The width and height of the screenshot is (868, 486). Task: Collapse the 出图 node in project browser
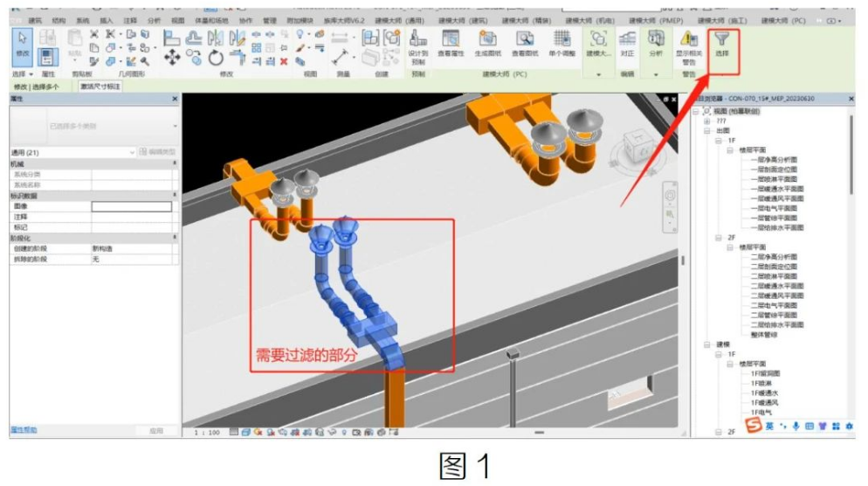(707, 131)
